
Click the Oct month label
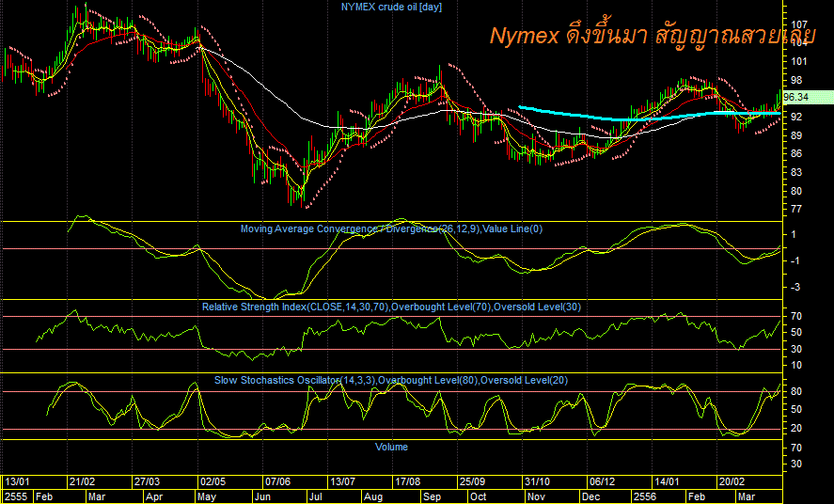pos(479,496)
